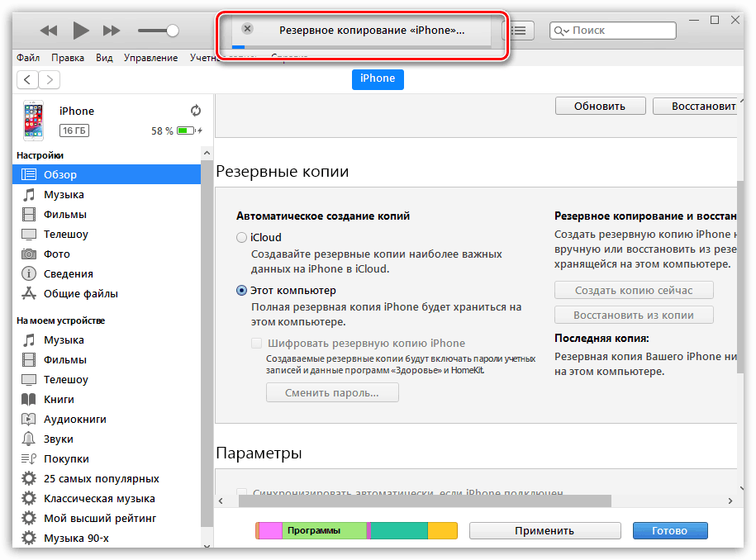Click the Применить button
Screen dimensions: 756x560
[x=544, y=530]
